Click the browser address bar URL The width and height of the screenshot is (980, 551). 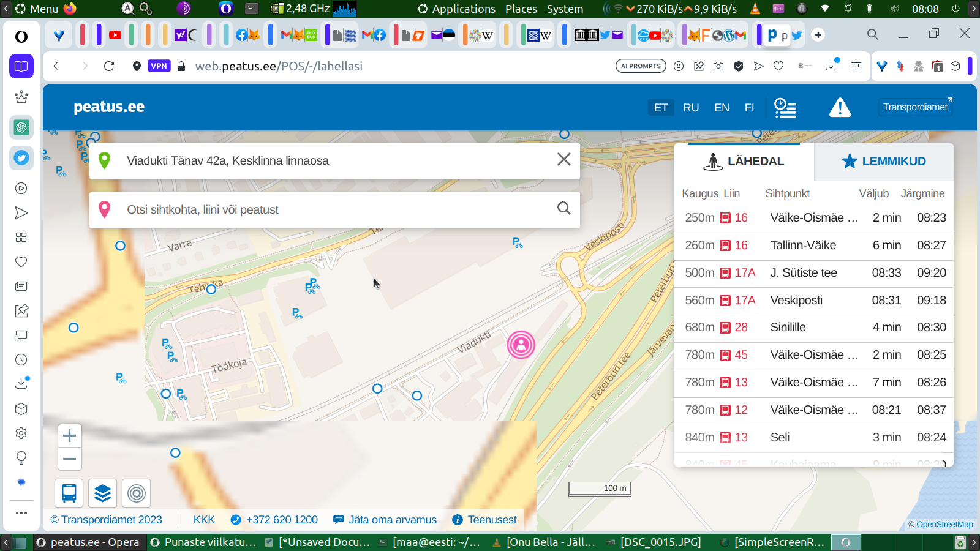tap(279, 66)
